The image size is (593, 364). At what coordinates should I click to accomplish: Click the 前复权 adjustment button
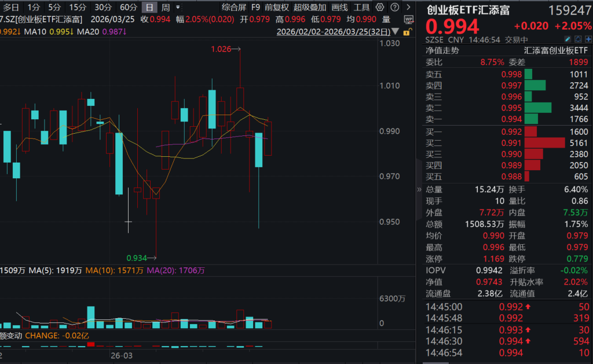coord(277,8)
